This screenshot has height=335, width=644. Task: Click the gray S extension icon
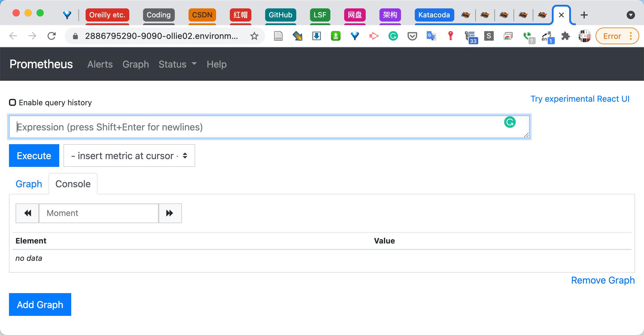coord(489,36)
